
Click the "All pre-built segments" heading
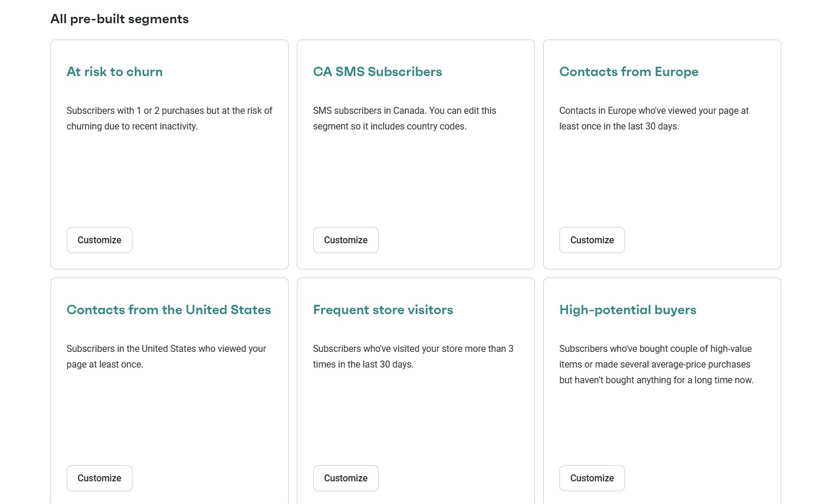(119, 19)
